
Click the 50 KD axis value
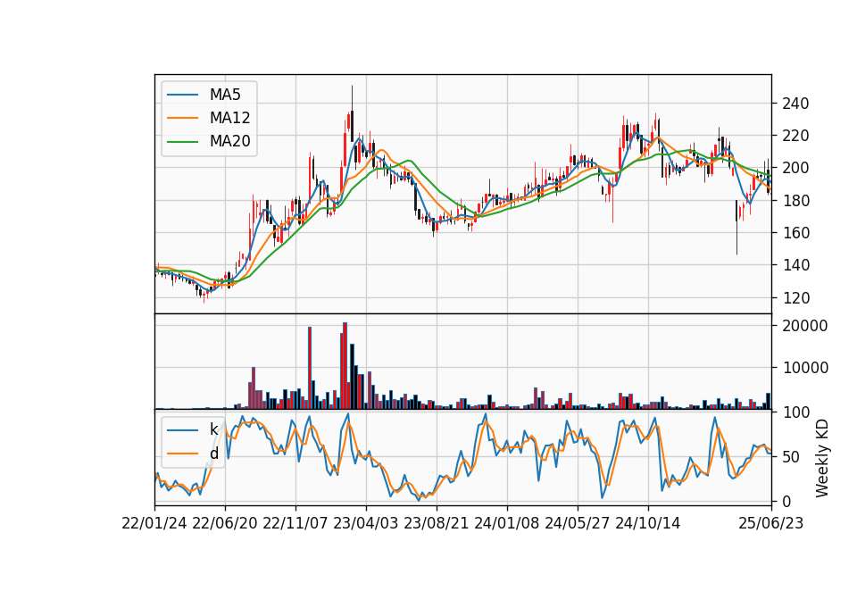tap(790, 457)
